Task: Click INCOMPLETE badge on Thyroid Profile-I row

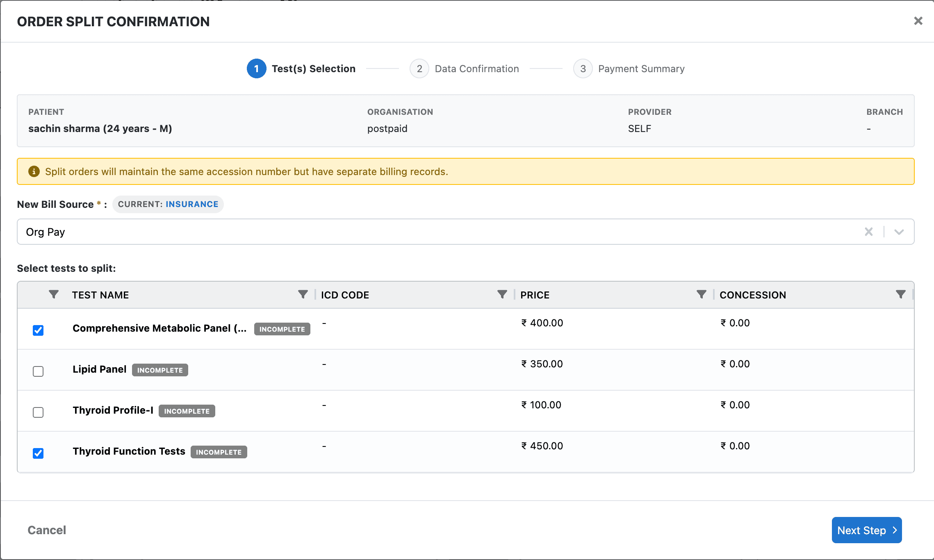Action: tap(187, 411)
